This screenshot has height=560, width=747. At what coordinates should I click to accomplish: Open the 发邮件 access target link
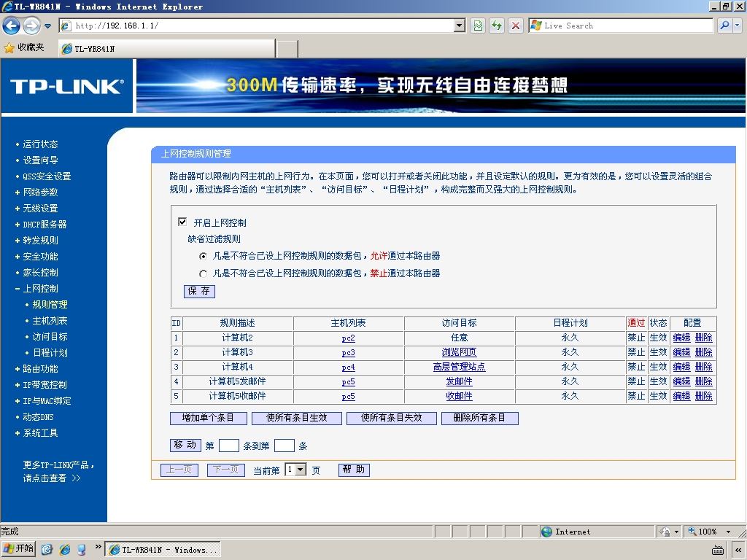click(x=459, y=381)
